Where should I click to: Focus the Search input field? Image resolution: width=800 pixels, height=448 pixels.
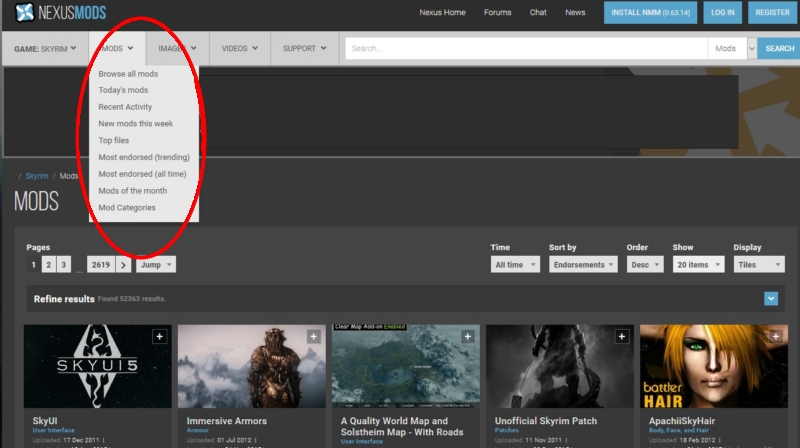click(x=527, y=48)
